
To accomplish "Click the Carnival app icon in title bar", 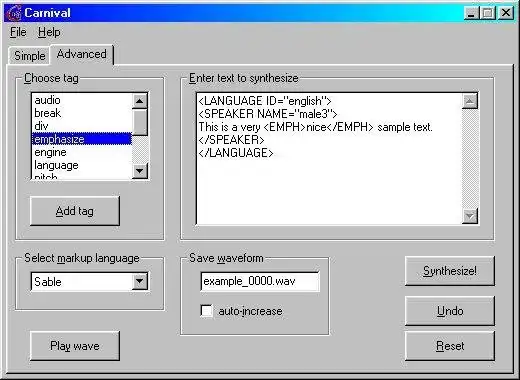I will (15, 13).
